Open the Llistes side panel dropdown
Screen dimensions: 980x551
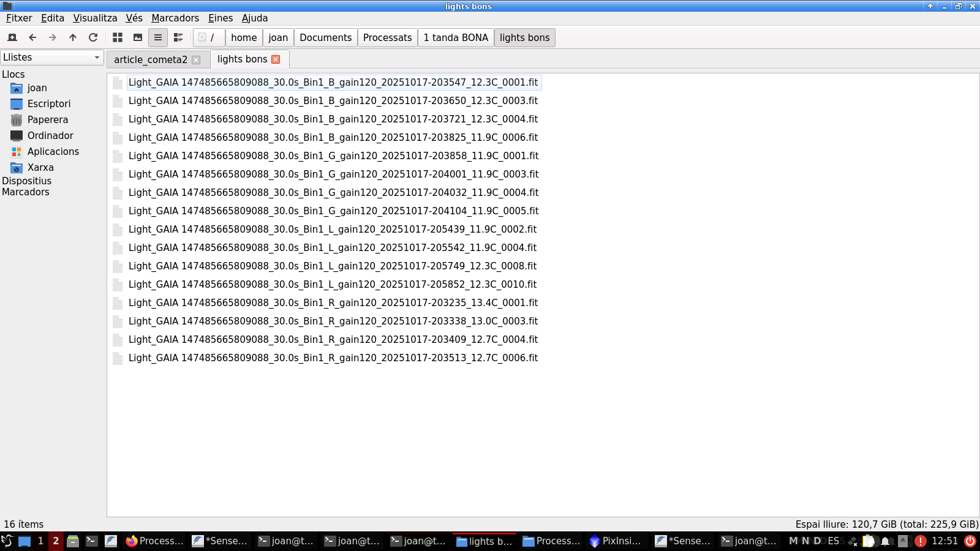[52, 58]
